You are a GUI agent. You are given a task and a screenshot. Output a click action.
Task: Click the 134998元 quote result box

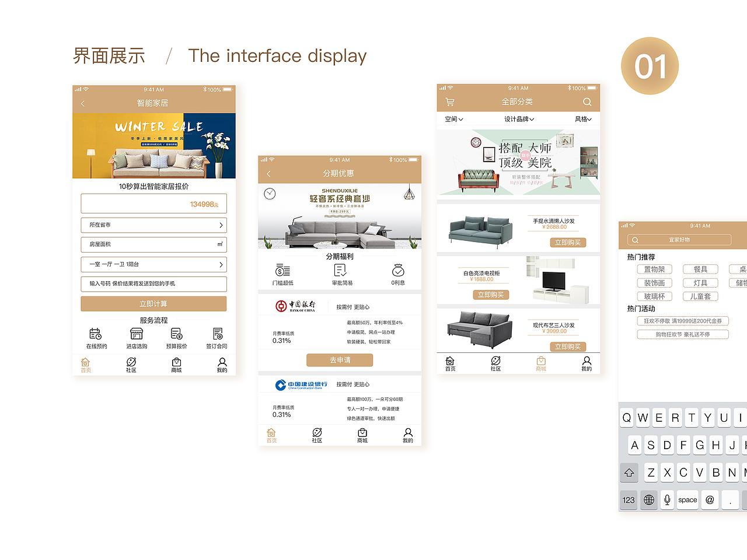click(153, 204)
